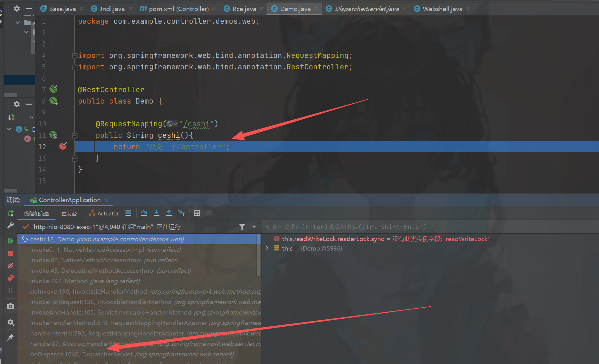Switch to the 控制台 console tab

pyautogui.click(x=69, y=214)
